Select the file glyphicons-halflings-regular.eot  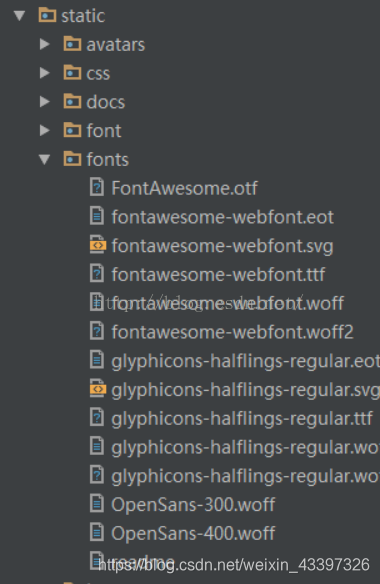point(246,361)
